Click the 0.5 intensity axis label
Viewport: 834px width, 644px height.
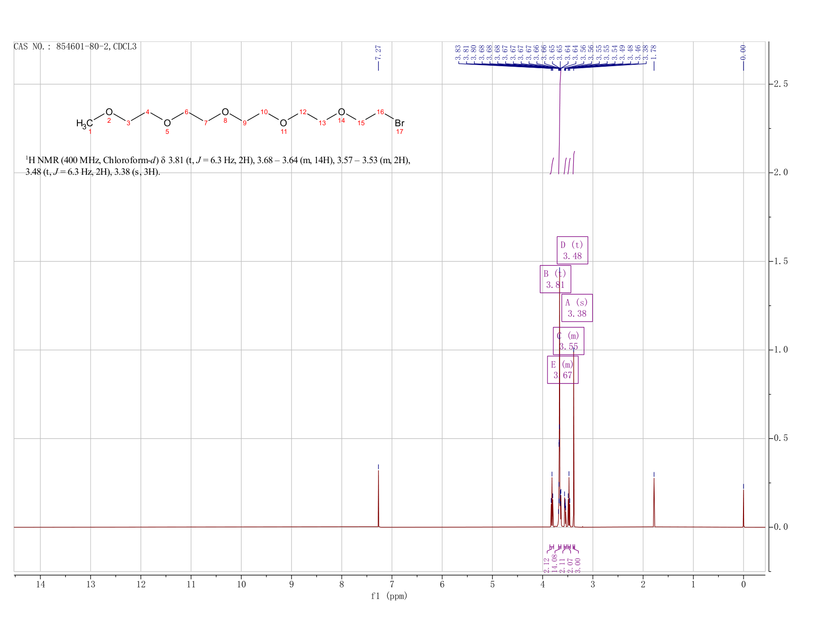point(781,438)
